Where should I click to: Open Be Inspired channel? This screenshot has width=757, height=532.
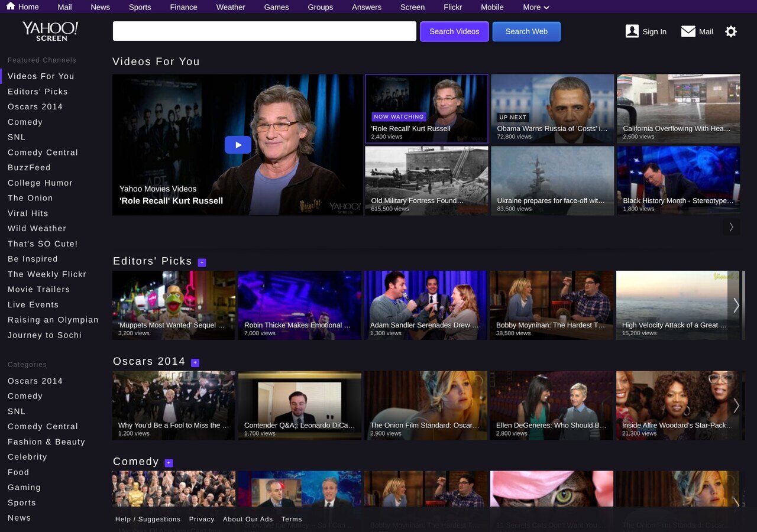click(x=33, y=259)
